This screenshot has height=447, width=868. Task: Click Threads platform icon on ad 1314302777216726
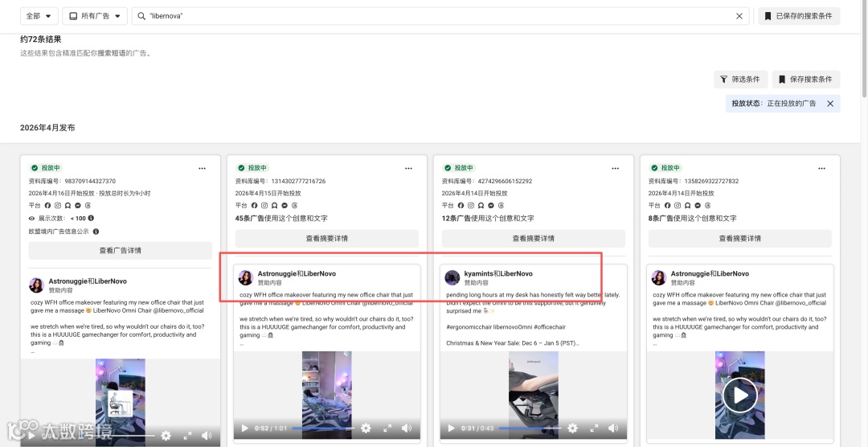coord(294,206)
